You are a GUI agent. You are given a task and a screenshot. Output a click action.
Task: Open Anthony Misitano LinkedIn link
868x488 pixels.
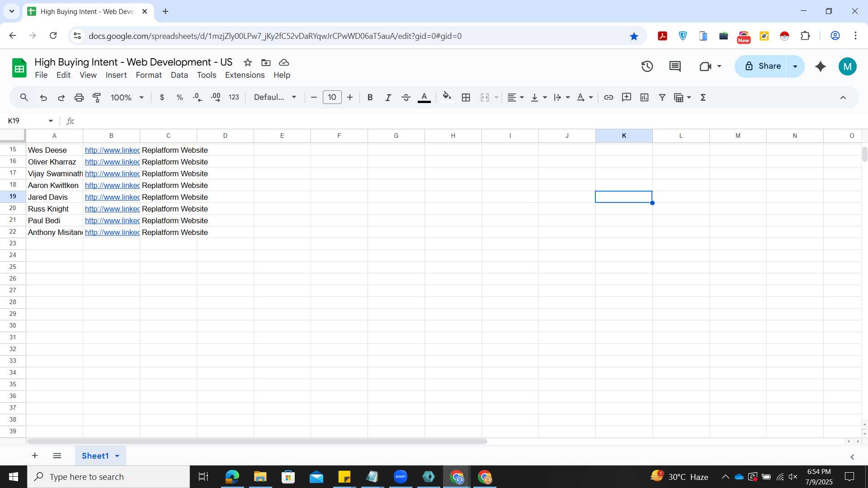[x=112, y=232]
